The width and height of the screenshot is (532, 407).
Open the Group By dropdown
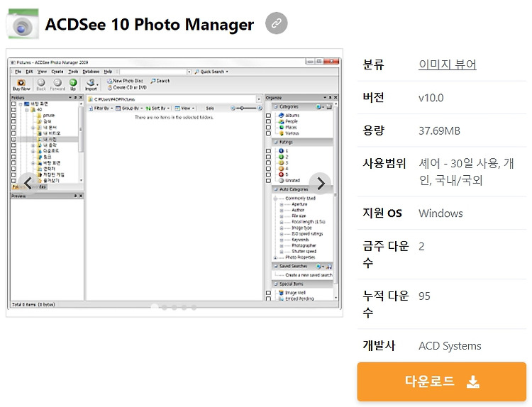pyautogui.click(x=129, y=108)
